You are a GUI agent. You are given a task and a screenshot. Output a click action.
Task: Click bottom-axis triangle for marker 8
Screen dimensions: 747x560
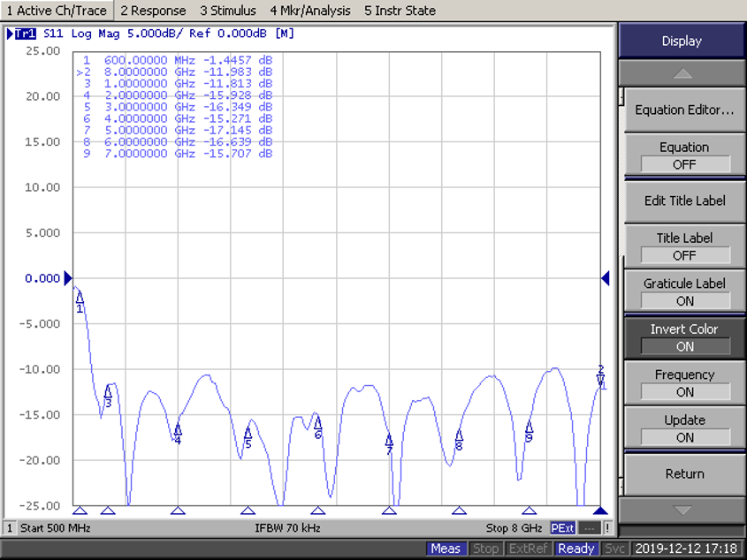pyautogui.click(x=459, y=511)
